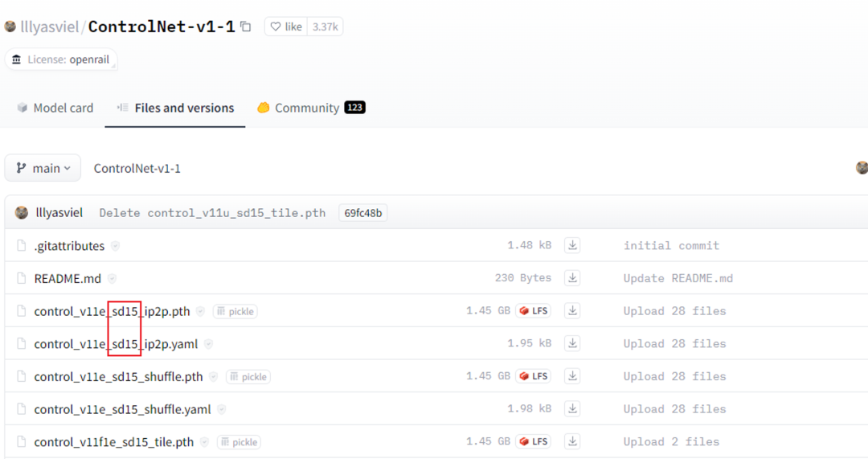Open Upload 28 files link for control_v11e_sd15_ip2p.pth
The image size is (868, 459).
[674, 310]
